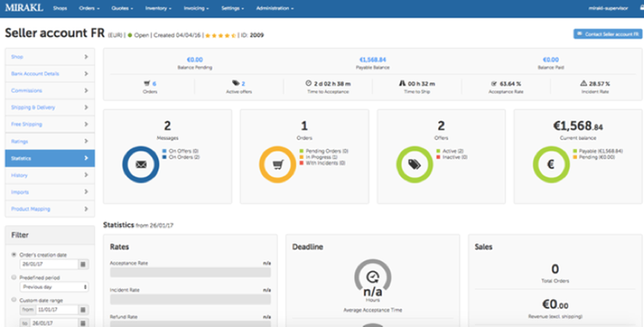Image resolution: width=644 pixels, height=327 pixels.
Task: Open the Quotes dropdown menu
Action: [x=122, y=9]
